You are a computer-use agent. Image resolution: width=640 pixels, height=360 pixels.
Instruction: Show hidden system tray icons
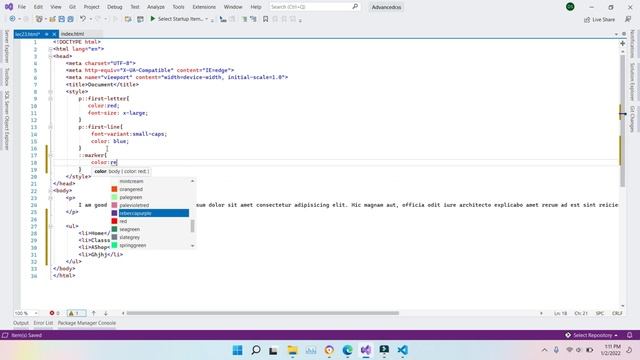click(x=544, y=350)
